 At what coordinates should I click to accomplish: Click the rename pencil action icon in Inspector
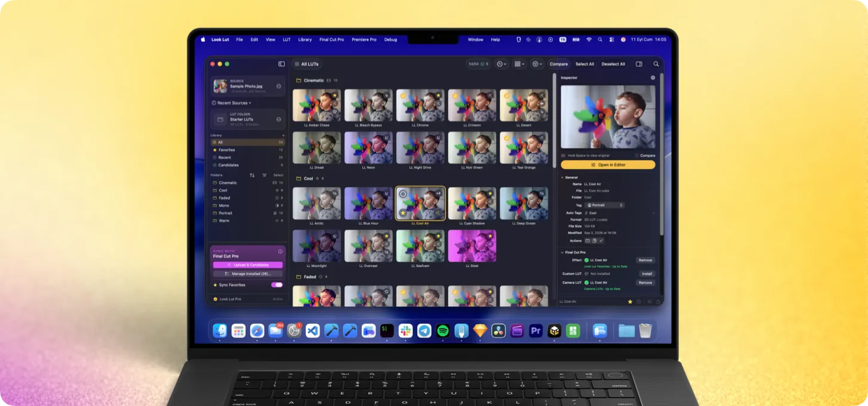[601, 241]
